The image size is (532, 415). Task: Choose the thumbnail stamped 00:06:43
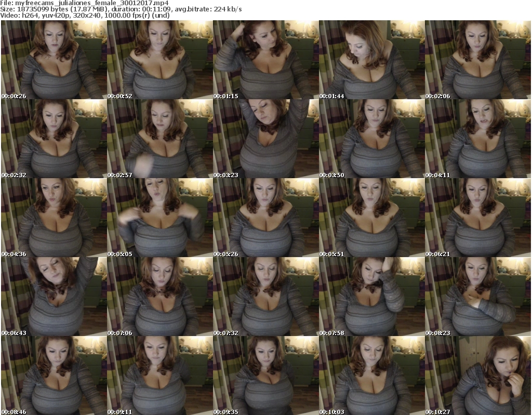pyautogui.click(x=54, y=297)
